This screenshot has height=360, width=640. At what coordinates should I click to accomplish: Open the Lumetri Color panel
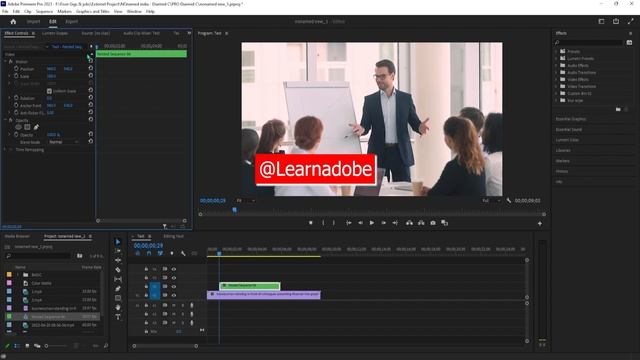point(567,140)
